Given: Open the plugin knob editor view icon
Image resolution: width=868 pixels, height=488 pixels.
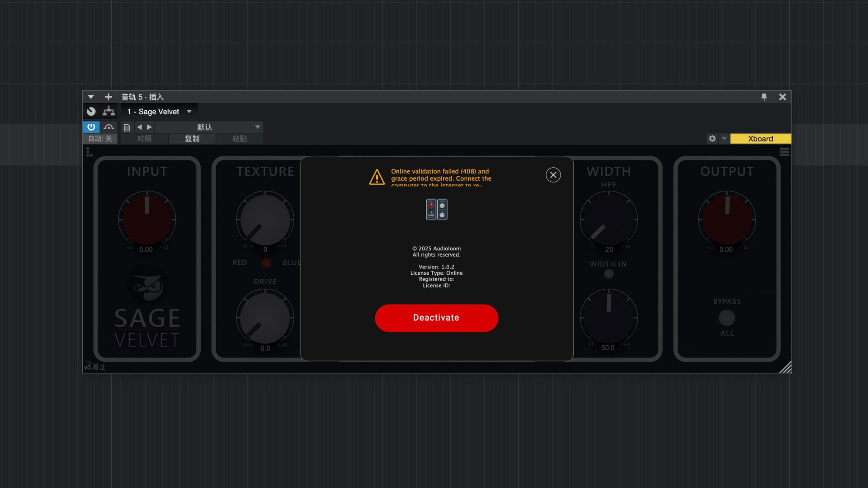Looking at the screenshot, I should [91, 112].
